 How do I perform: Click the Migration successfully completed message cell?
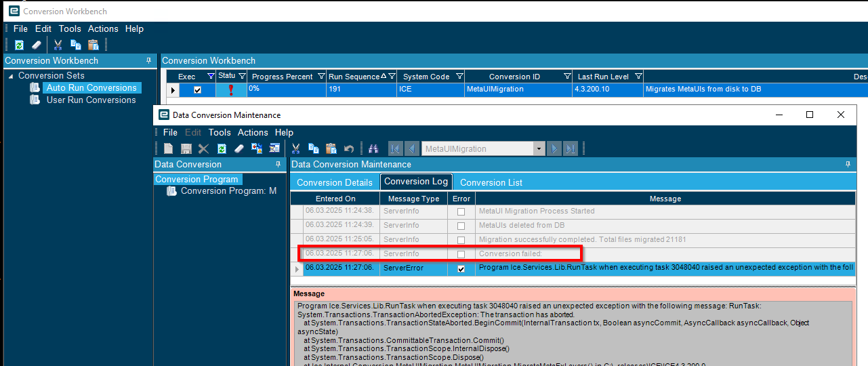pyautogui.click(x=665, y=240)
